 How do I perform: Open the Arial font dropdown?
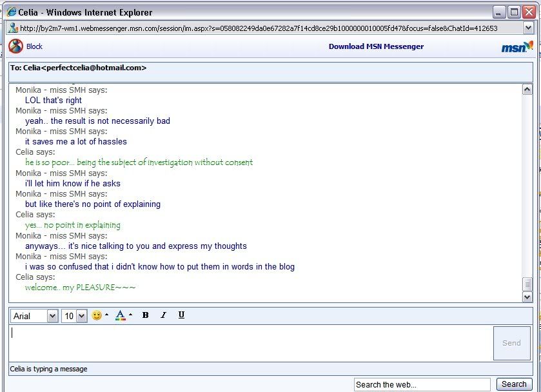point(34,316)
